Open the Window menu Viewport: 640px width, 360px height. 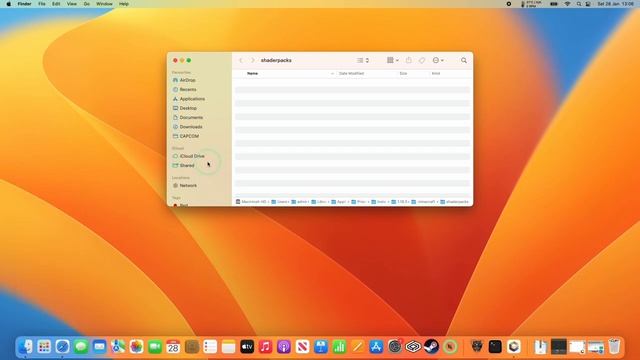(104, 4)
